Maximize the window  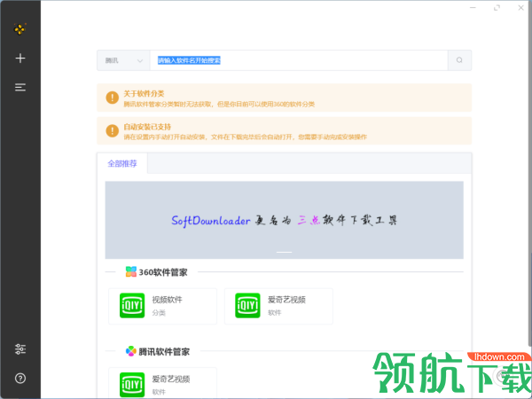coord(497,7)
